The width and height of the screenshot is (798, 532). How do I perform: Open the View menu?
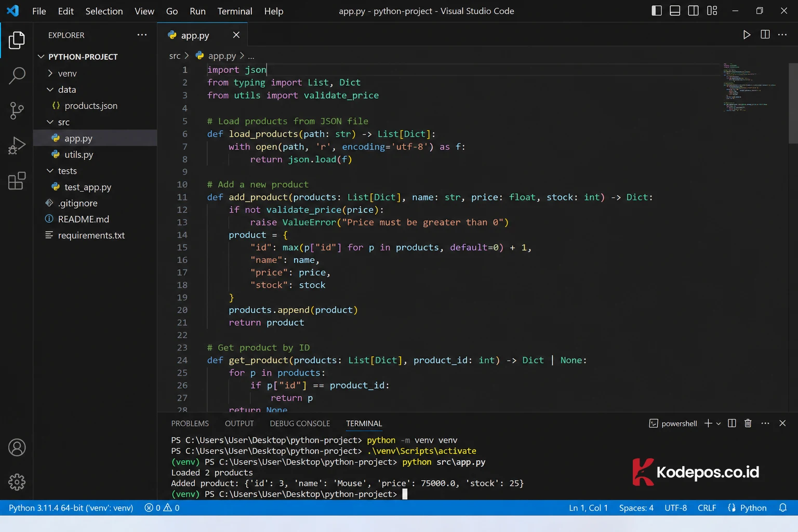pos(144,11)
